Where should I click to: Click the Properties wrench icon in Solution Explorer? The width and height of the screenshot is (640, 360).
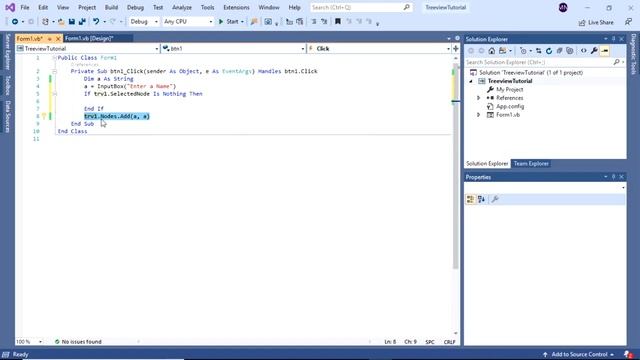tap(594, 51)
